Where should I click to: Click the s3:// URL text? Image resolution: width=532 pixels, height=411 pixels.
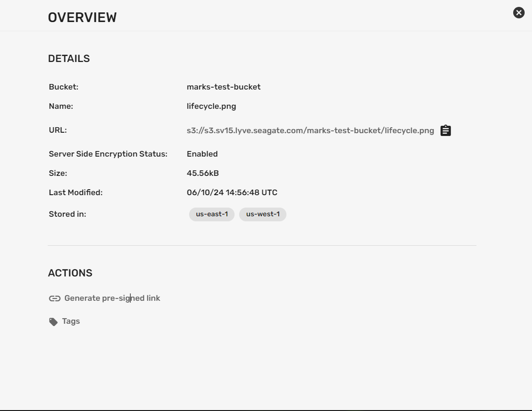pyautogui.click(x=310, y=131)
